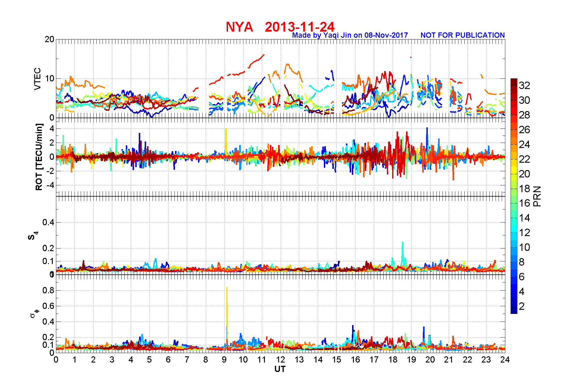Viewport: 561px width, 392px height.
Task: Click UT axis tick label 11
Action: (262, 360)
